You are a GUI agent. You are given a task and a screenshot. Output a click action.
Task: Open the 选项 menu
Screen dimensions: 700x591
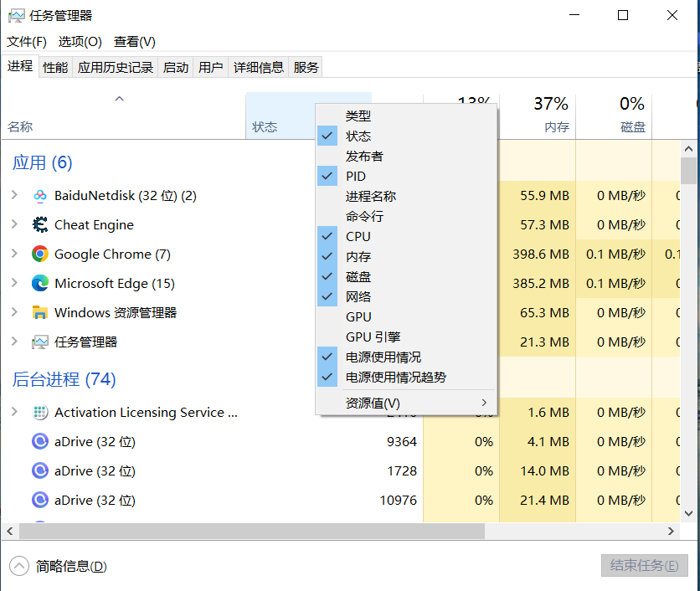point(80,42)
